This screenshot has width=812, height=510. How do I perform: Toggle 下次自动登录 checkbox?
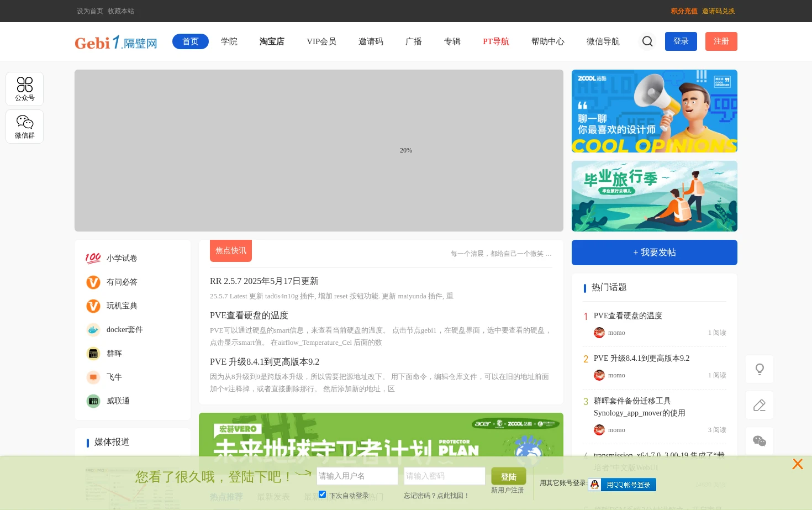pyautogui.click(x=322, y=495)
